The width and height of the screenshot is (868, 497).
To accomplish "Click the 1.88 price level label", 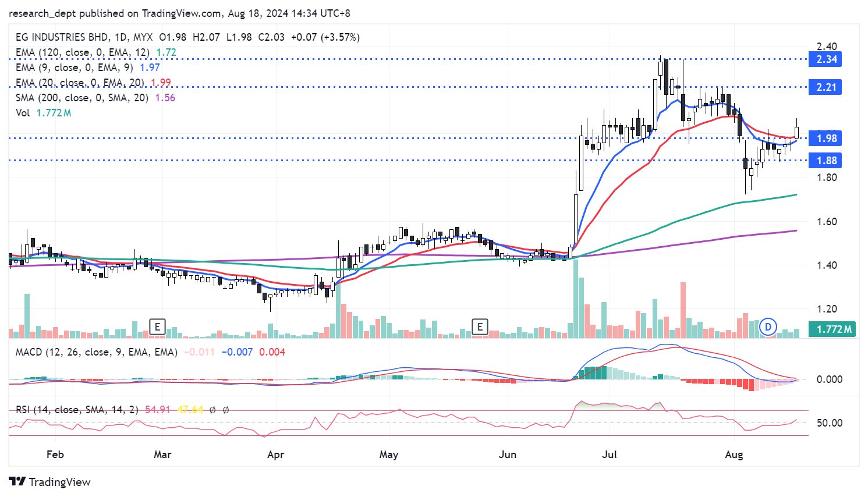I will 825,161.
